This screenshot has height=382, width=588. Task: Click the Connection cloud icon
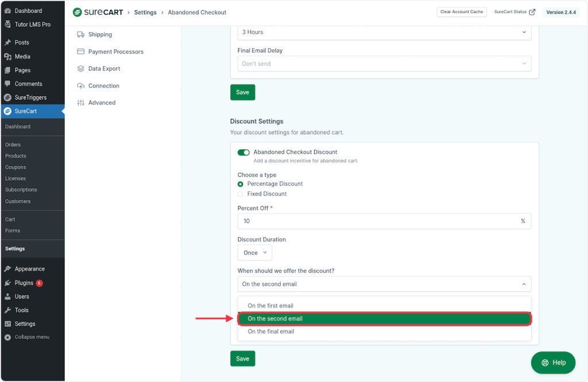81,86
